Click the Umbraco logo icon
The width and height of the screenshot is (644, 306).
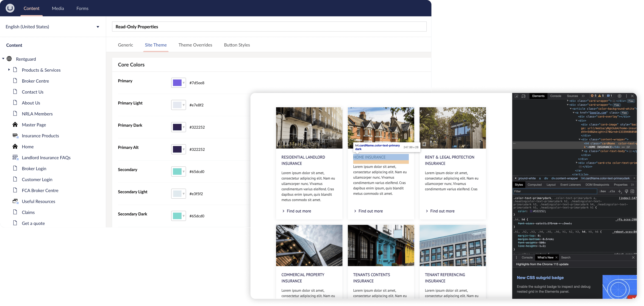pyautogui.click(x=10, y=8)
